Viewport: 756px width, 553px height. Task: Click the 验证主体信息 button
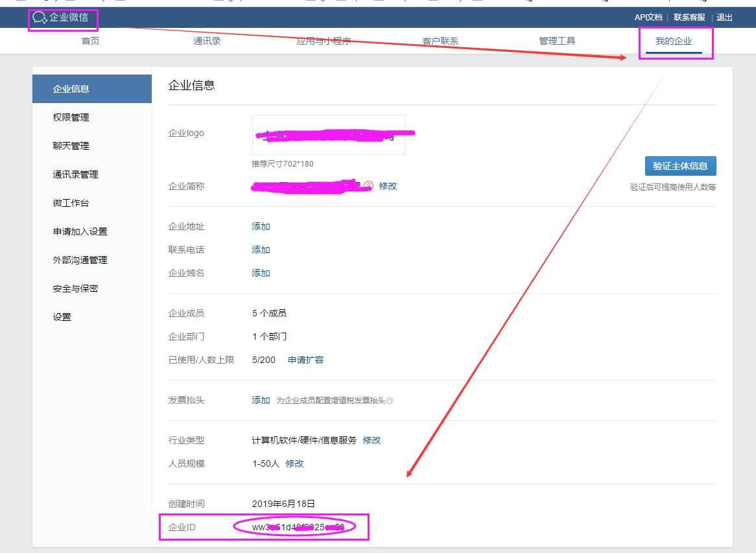tap(680, 166)
